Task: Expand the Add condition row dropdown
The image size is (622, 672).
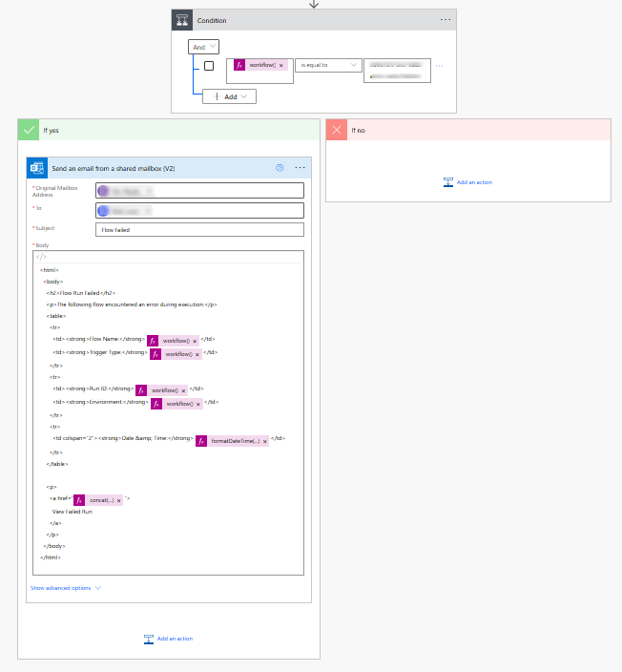Action: coord(229,96)
